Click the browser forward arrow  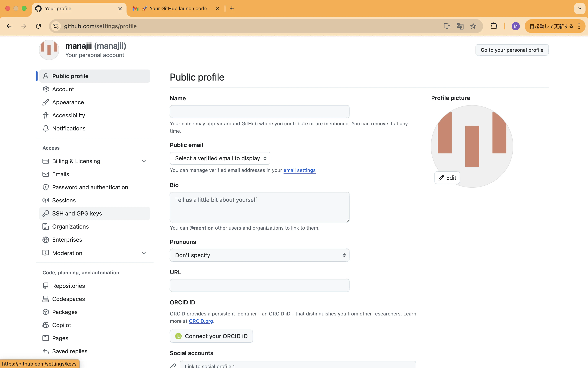click(23, 26)
